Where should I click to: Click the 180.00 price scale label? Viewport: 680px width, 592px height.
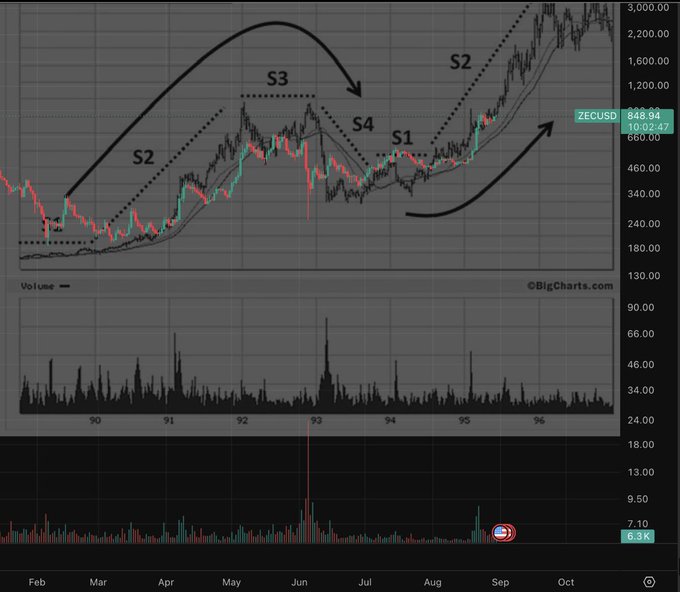click(644, 248)
